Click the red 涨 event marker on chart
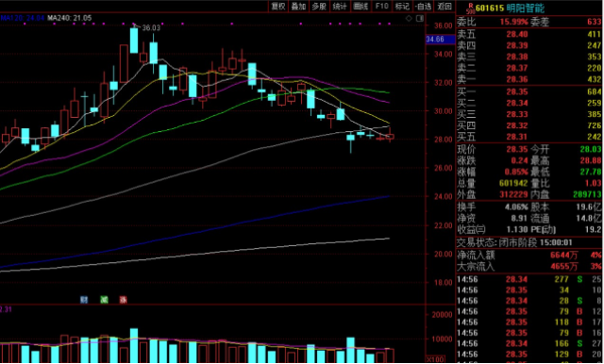 pyautogui.click(x=124, y=300)
